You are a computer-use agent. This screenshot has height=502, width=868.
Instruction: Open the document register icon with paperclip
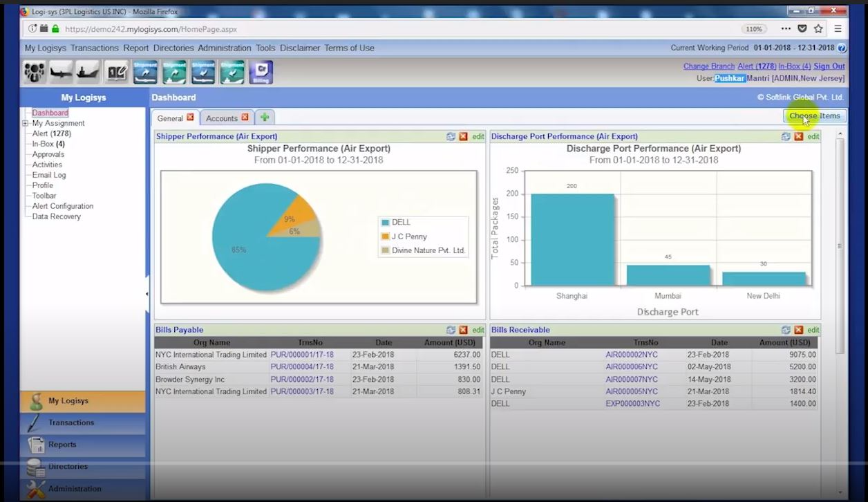(x=116, y=71)
